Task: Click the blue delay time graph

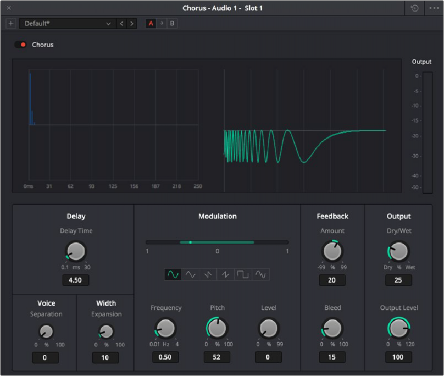Action: pos(114,125)
